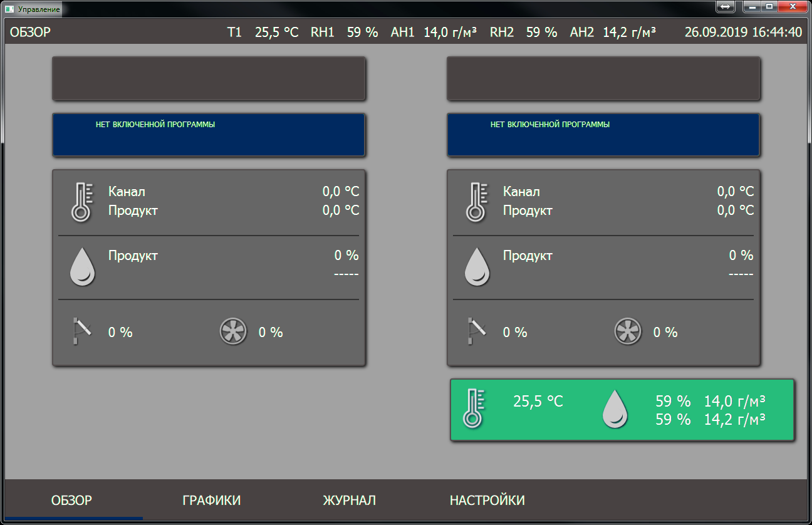Viewport: 812px width, 525px height.
Task: Click the right panel fan icon
Action: [x=628, y=331]
